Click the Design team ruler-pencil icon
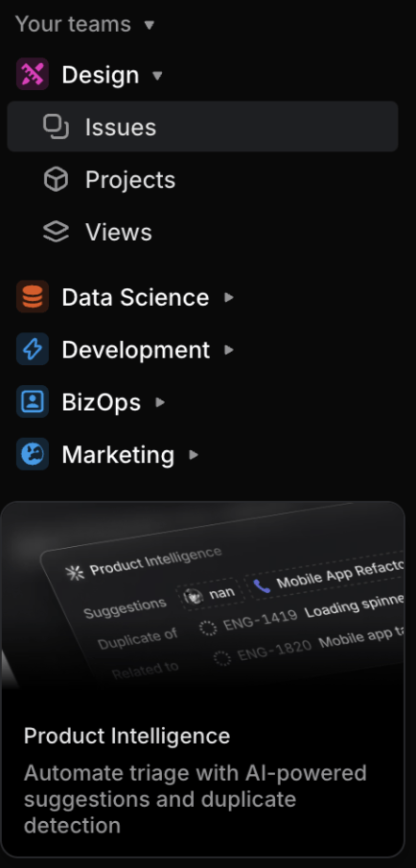416x868 pixels. pos(33,74)
